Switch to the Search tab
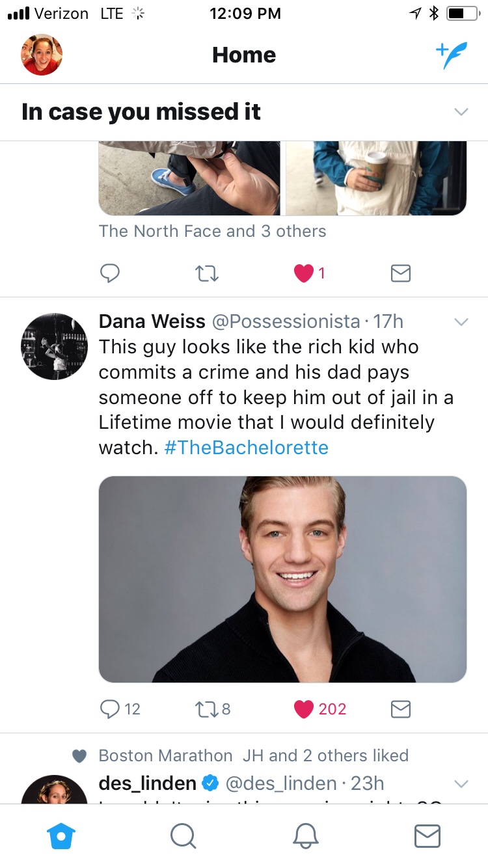This screenshot has width=488, height=868. click(183, 836)
